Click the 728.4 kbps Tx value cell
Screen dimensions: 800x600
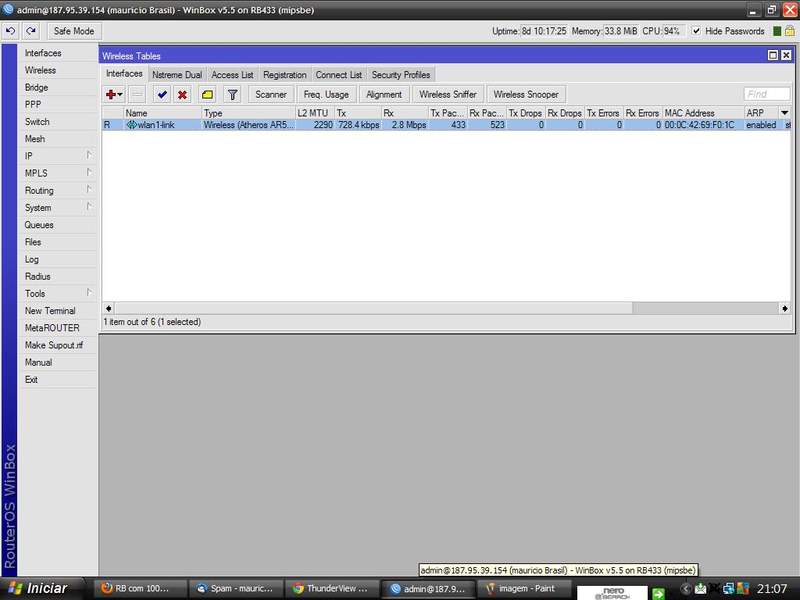(358, 124)
